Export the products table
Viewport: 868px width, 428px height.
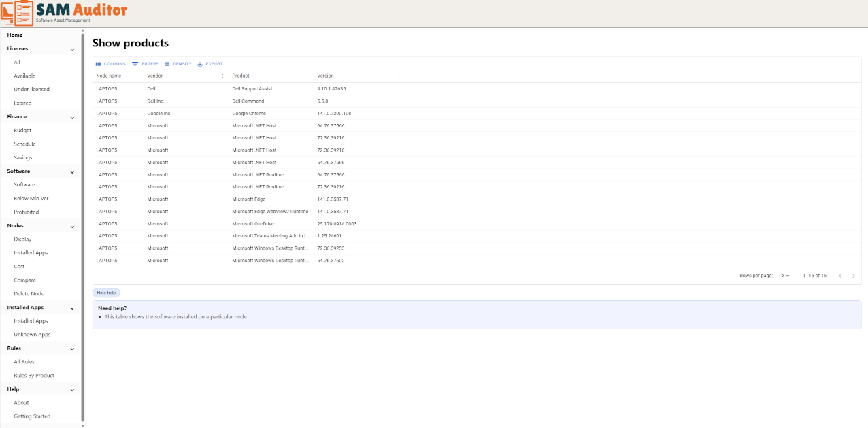pyautogui.click(x=210, y=64)
